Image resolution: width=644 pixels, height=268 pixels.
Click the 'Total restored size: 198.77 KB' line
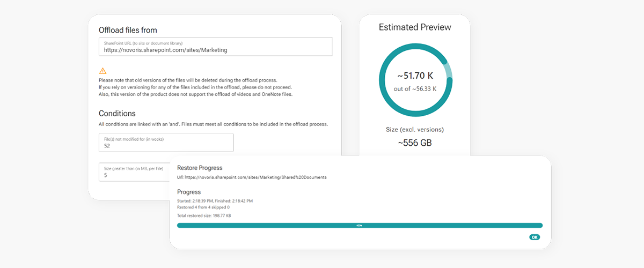click(x=204, y=215)
